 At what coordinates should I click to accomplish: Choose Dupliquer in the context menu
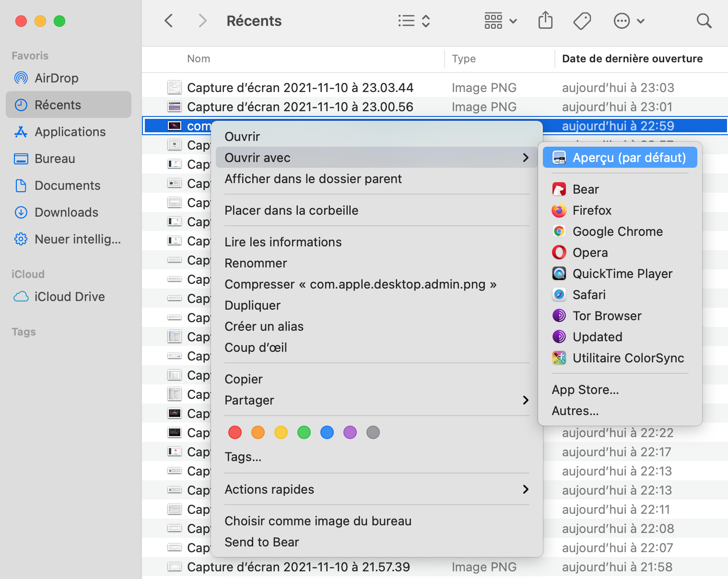[376, 305]
